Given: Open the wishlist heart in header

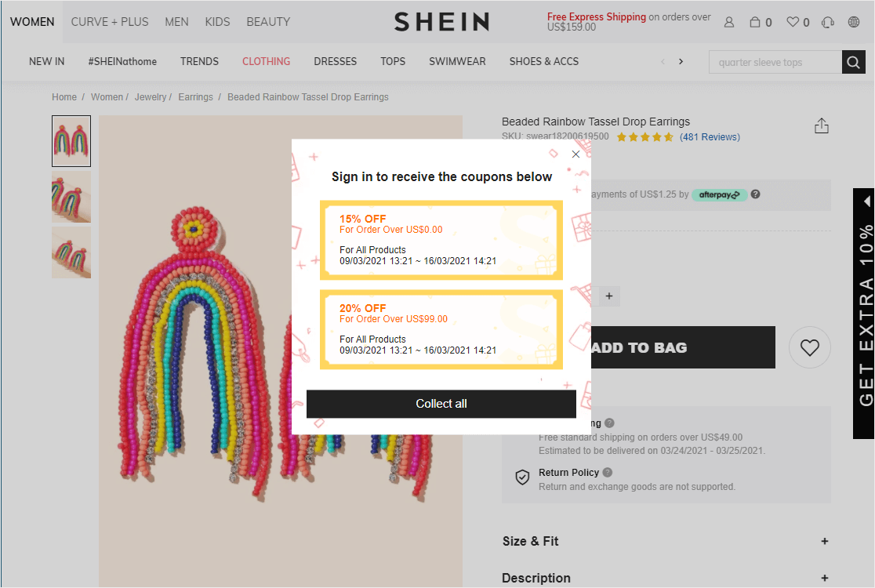Looking at the screenshot, I should tap(793, 22).
